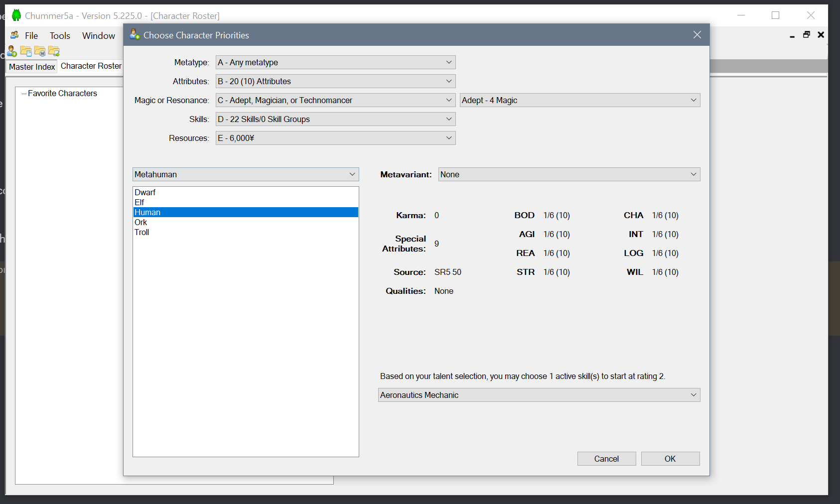Click the Special Attributes value 9
The width and height of the screenshot is (840, 504).
[x=436, y=244]
